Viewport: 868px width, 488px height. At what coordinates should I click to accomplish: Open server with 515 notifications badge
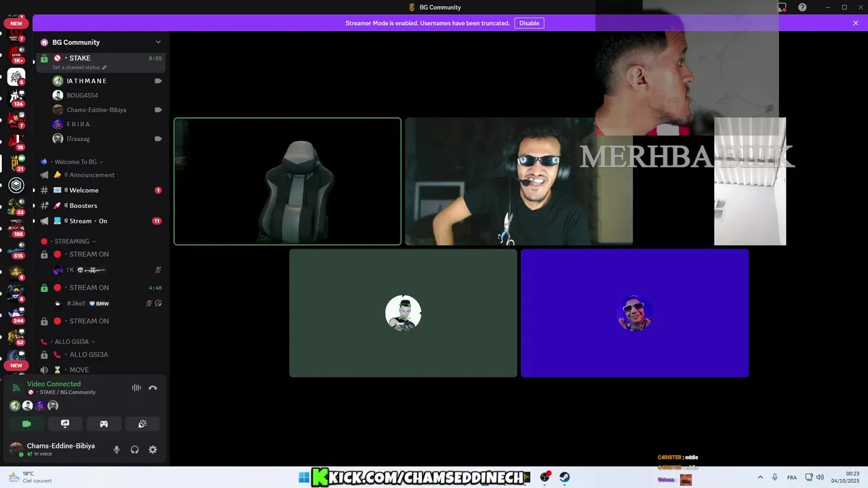coord(16,250)
